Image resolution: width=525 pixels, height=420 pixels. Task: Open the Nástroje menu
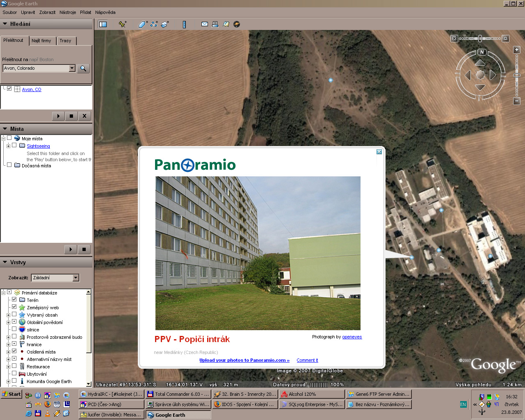pos(68,12)
